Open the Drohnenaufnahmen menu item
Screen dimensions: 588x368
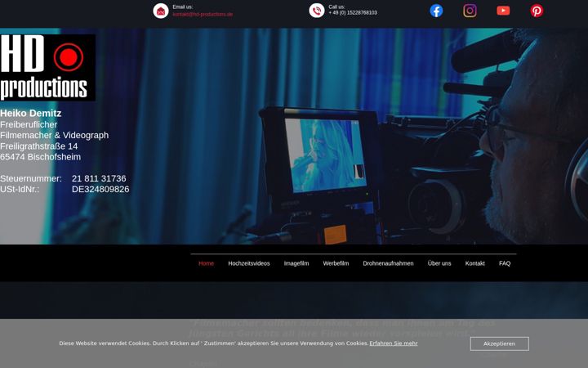388,263
